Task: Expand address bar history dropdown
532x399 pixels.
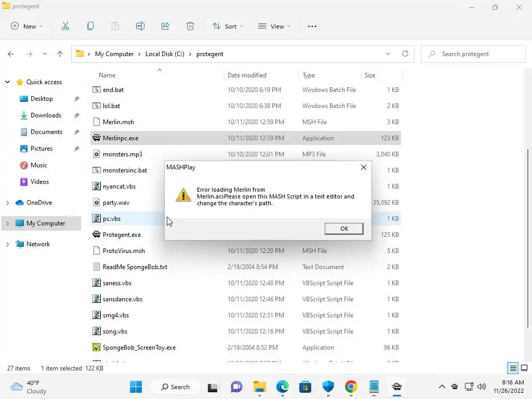Action: tap(388, 54)
